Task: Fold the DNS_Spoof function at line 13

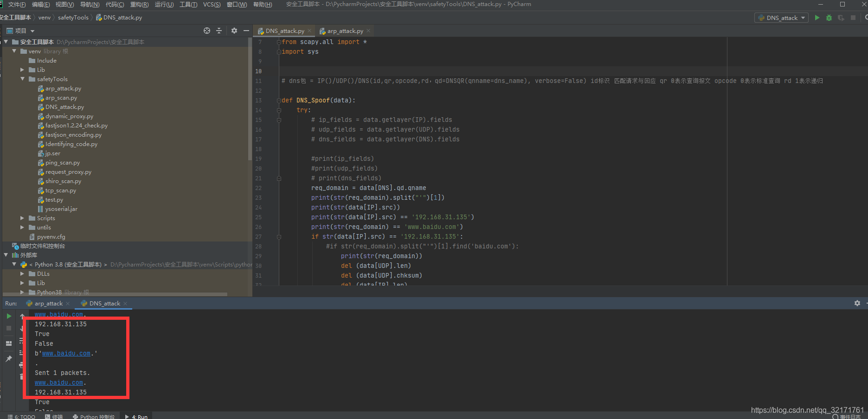Action: coord(279,100)
